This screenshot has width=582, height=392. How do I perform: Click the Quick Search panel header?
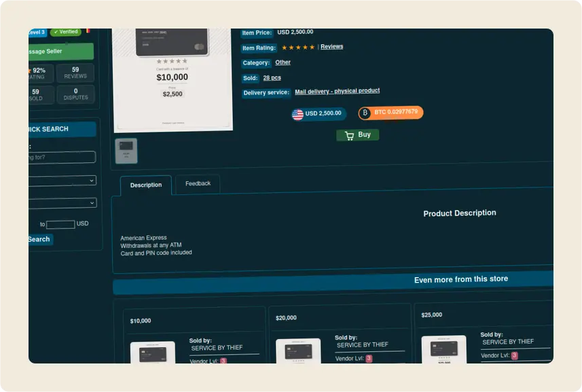pyautogui.click(x=62, y=129)
